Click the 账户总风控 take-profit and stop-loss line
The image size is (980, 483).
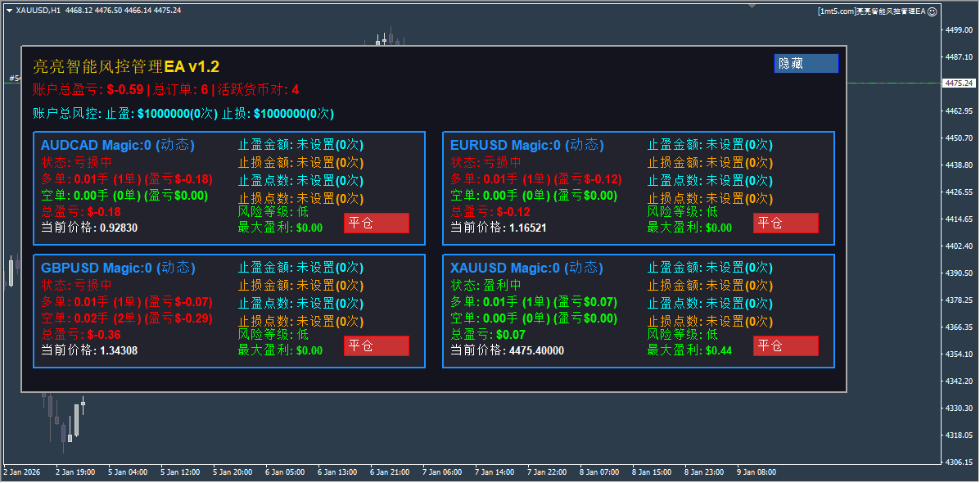[183, 114]
